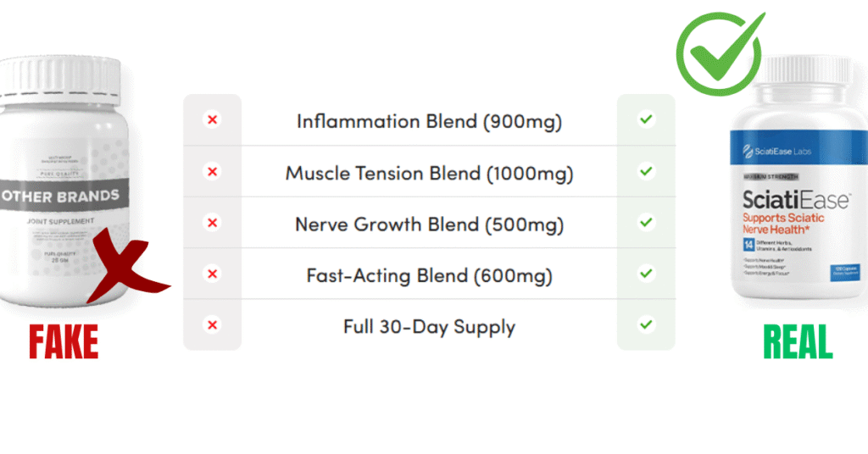Image resolution: width=868 pixels, height=454 pixels.
Task: Click green checkmark for Full 30-Day Supply row
Action: click(646, 324)
